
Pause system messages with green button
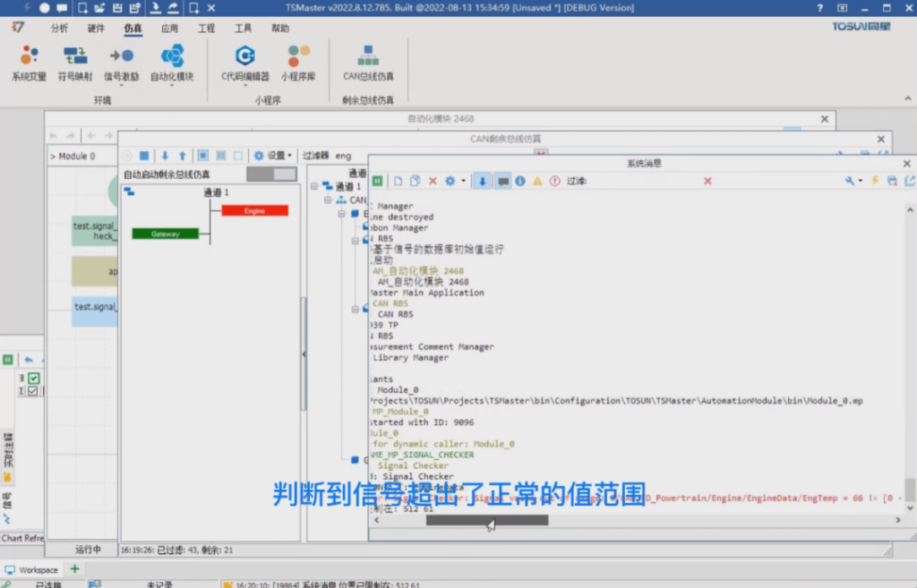[378, 181]
